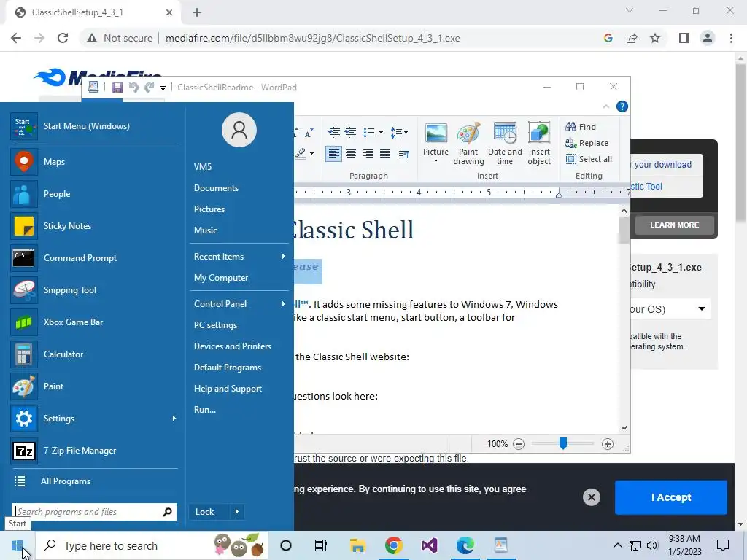Viewport: 747px width, 560px height.
Task: Open File Explorer from the taskbar
Action: [357, 545]
